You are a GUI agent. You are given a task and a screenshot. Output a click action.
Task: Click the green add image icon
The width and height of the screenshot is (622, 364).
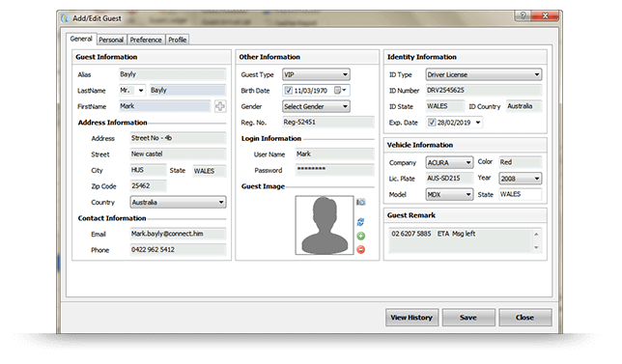click(360, 236)
